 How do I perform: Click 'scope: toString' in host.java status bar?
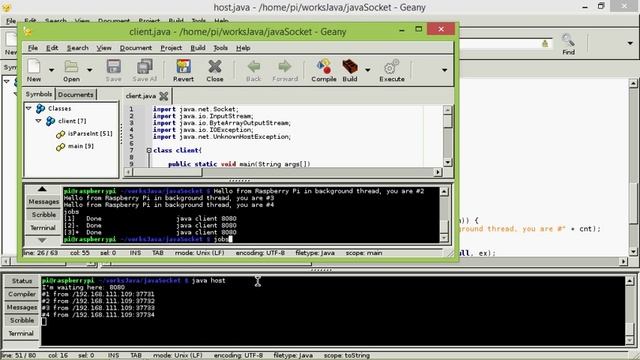[x=347, y=355]
